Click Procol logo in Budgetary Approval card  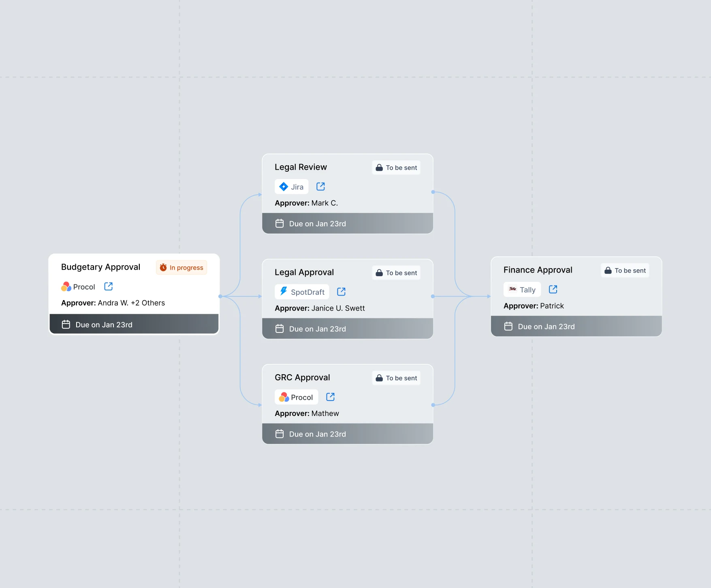click(66, 287)
